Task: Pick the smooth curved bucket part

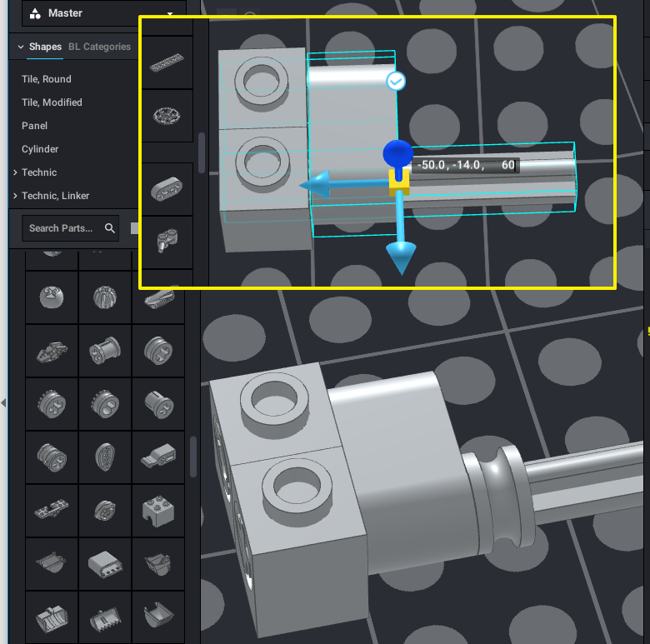Action: point(158,617)
